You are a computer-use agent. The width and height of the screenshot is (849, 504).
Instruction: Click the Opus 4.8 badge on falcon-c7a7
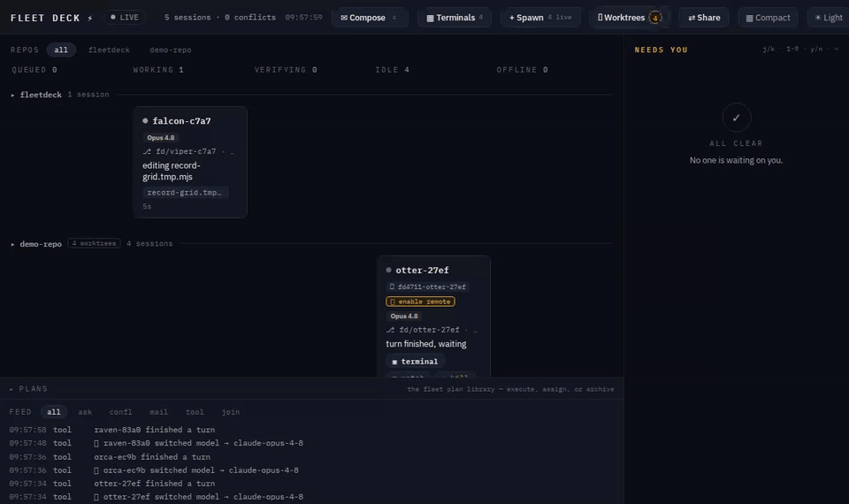tap(161, 138)
